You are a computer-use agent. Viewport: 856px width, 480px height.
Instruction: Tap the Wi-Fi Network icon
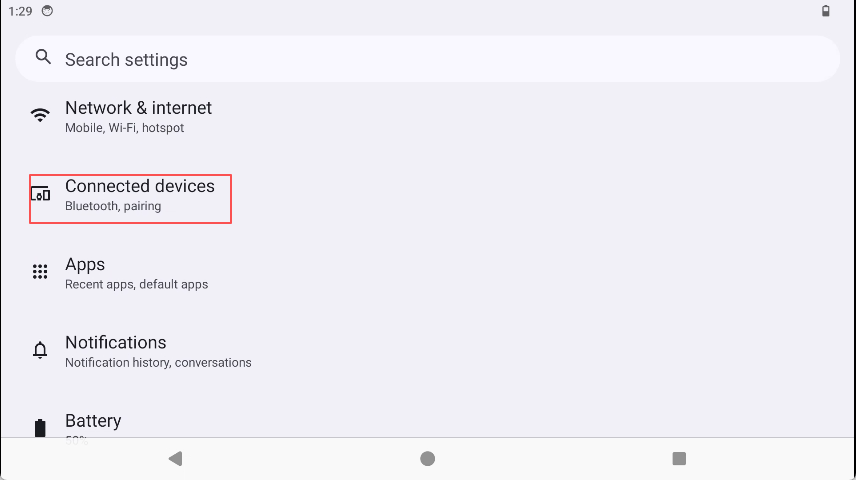[x=40, y=115]
